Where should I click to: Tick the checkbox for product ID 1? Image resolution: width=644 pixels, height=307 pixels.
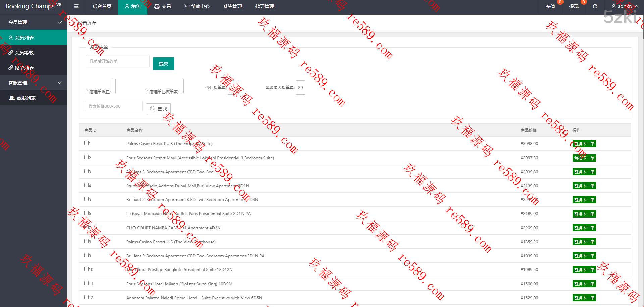86,143
